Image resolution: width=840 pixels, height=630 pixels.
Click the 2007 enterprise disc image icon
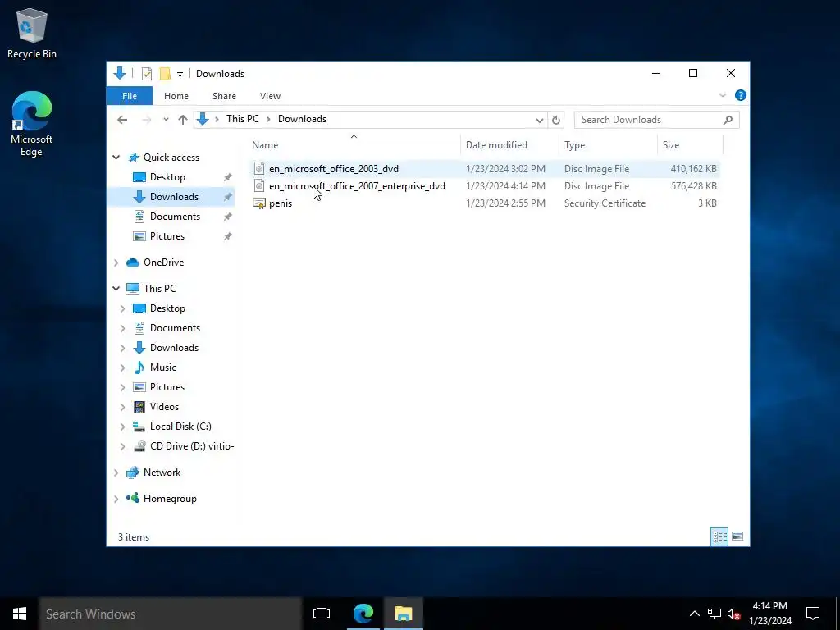coord(259,186)
